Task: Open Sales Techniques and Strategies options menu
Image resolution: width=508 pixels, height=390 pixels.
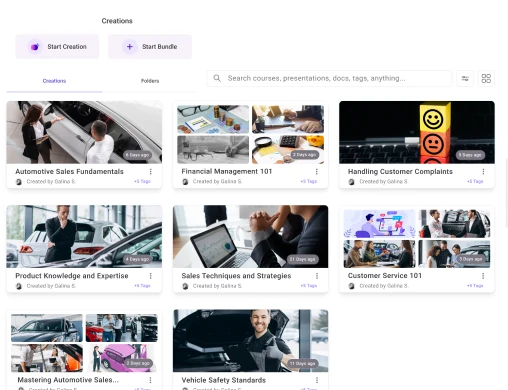Action: tap(317, 276)
